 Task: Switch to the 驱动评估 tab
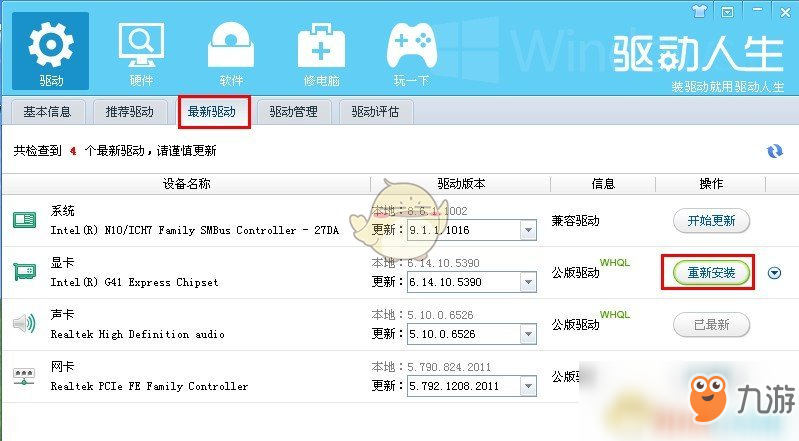click(376, 112)
